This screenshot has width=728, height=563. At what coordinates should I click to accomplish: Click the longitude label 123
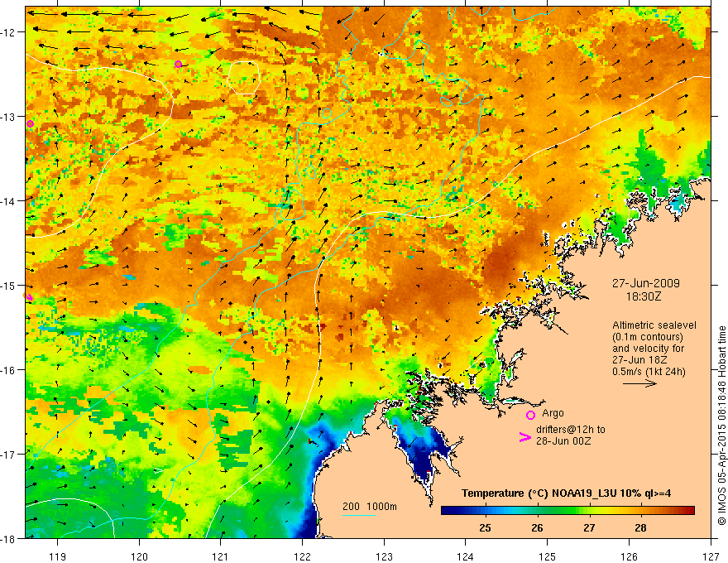(x=384, y=556)
